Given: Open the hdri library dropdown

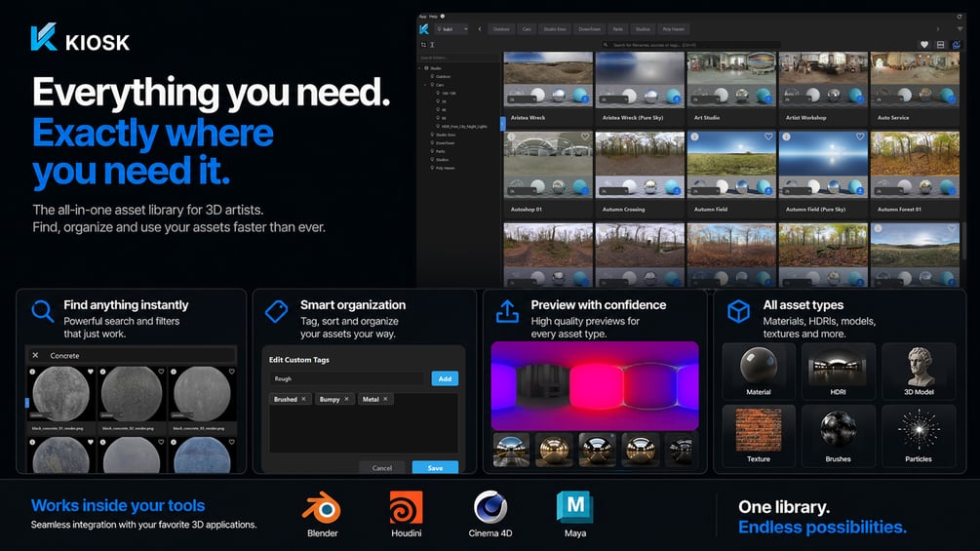Looking at the screenshot, I should click(x=451, y=29).
